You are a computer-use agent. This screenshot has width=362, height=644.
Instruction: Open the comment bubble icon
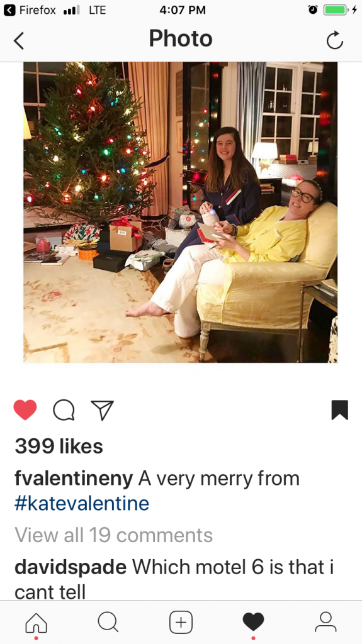64,410
